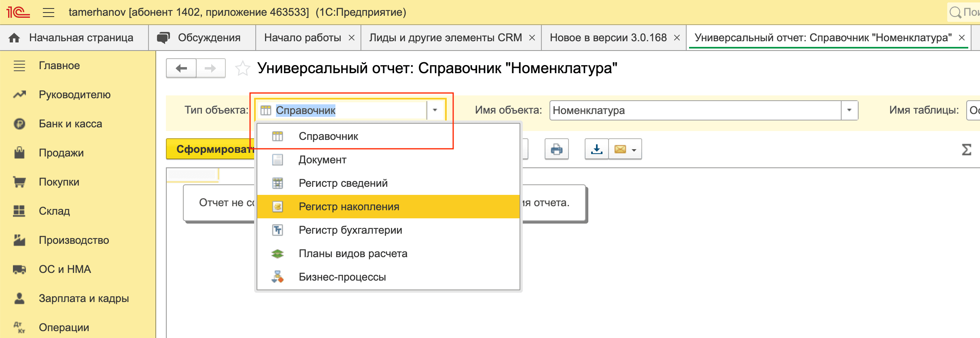Click the Главное sidebar list icon
The image size is (980, 338).
tap(19, 65)
